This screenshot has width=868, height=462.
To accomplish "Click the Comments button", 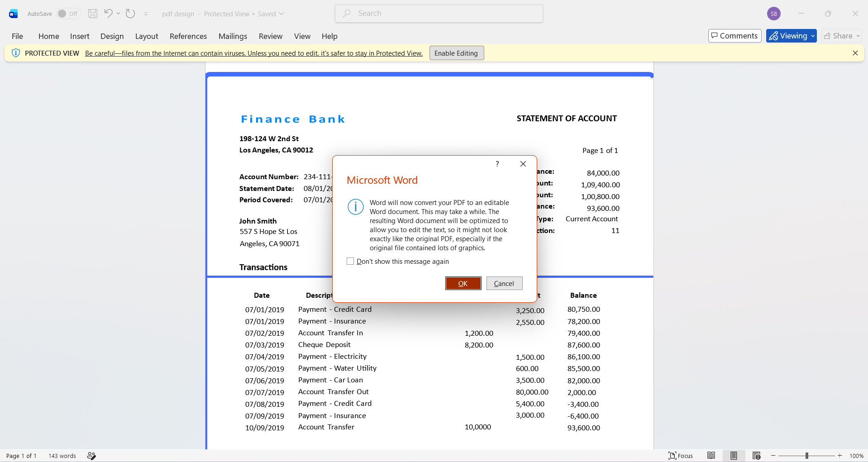I will pyautogui.click(x=734, y=36).
